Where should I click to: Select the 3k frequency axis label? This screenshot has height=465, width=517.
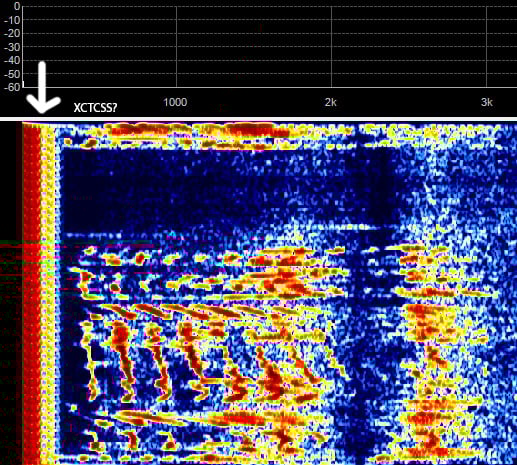(x=486, y=102)
